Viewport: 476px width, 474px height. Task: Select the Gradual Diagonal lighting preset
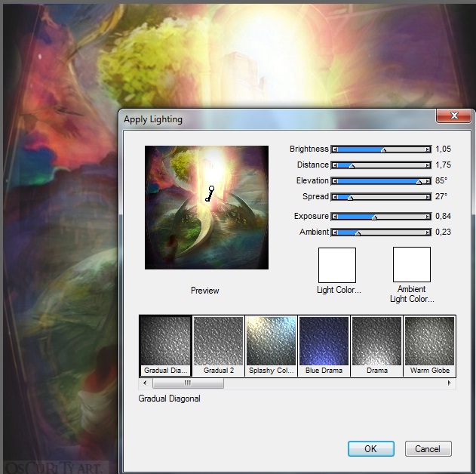point(165,346)
